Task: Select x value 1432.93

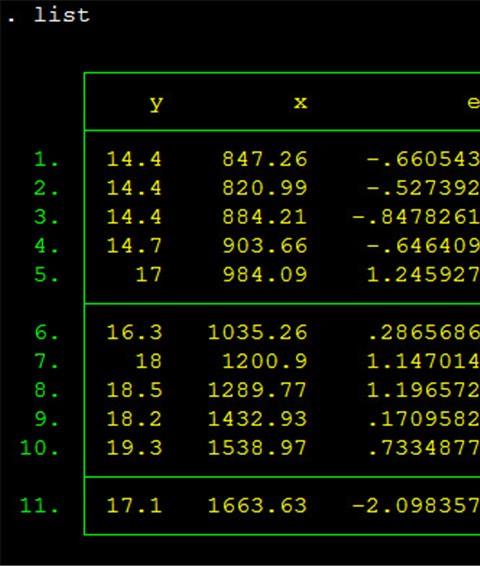Action: [257, 419]
